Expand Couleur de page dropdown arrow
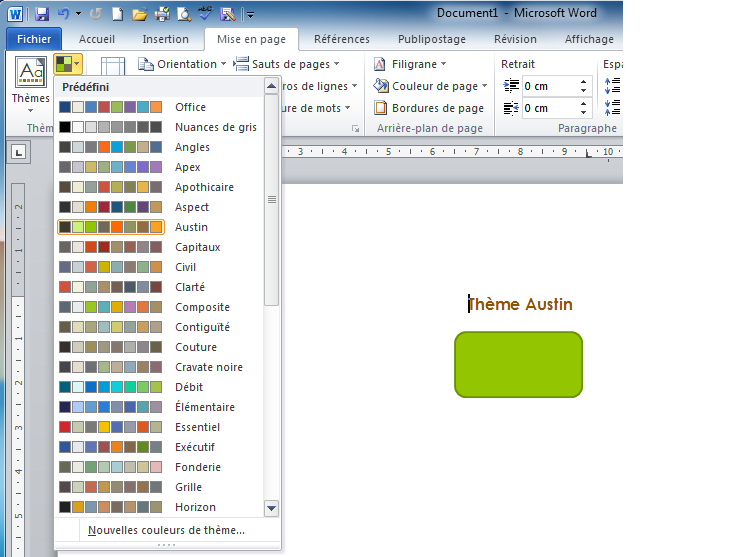The width and height of the screenshot is (731, 557). (484, 86)
